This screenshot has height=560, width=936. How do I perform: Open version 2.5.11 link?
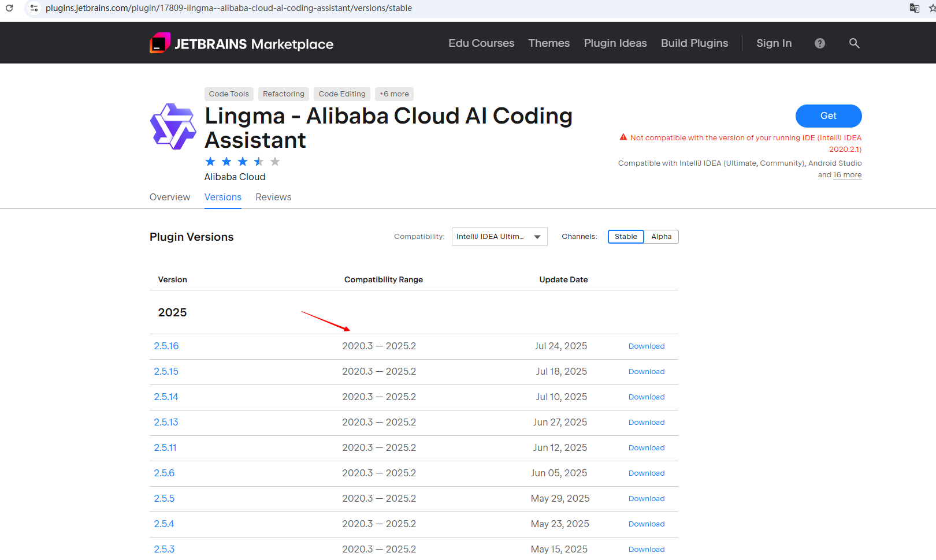pos(165,448)
